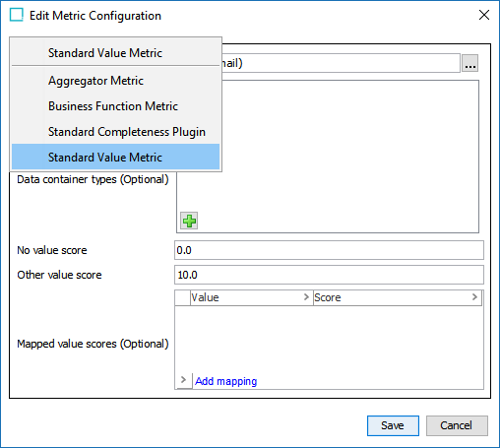500x448 pixels.
Task: Click the Edit Metric Configuration window icon
Action: 17,15
